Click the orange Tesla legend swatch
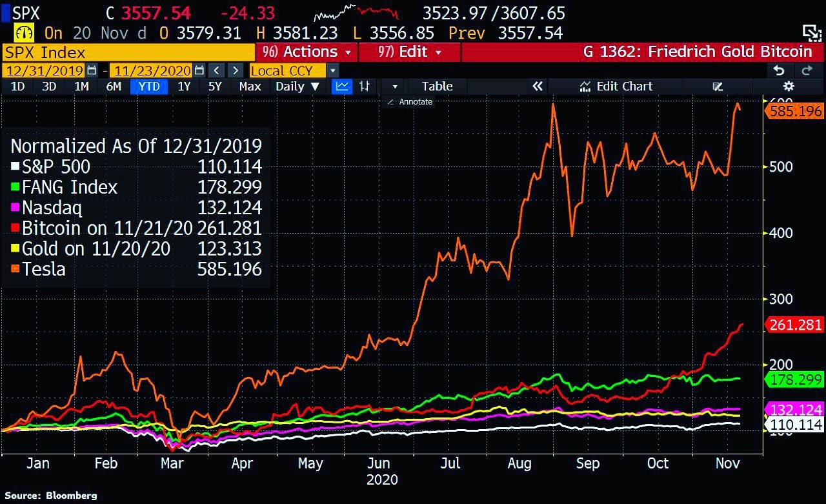This screenshot has width=826, height=504. coord(15,269)
